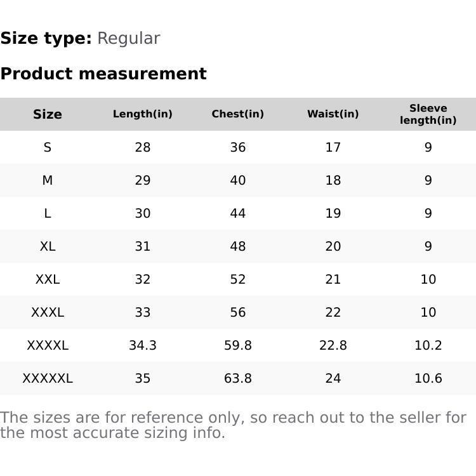Image resolution: width=476 pixels, height=476 pixels.
Task: Click the 'Product measurement' heading
Action: tap(103, 74)
